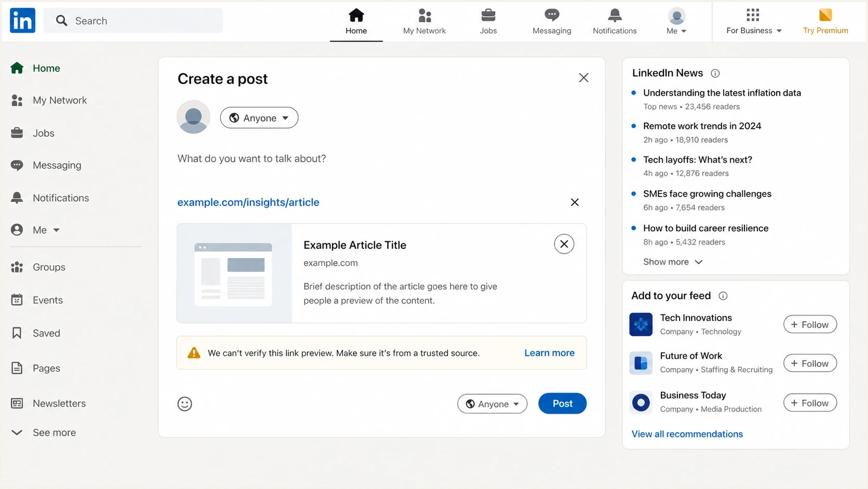Click the Pages sidebar icon
Viewport: 868px width, 489px height.
pyautogui.click(x=17, y=368)
